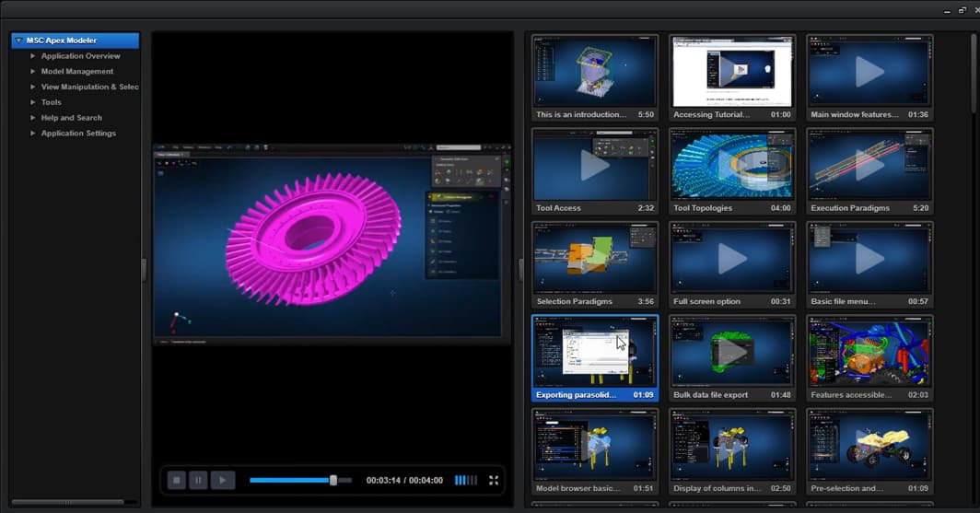
Task: Enter fullscreen mode for the video
Action: point(494,480)
